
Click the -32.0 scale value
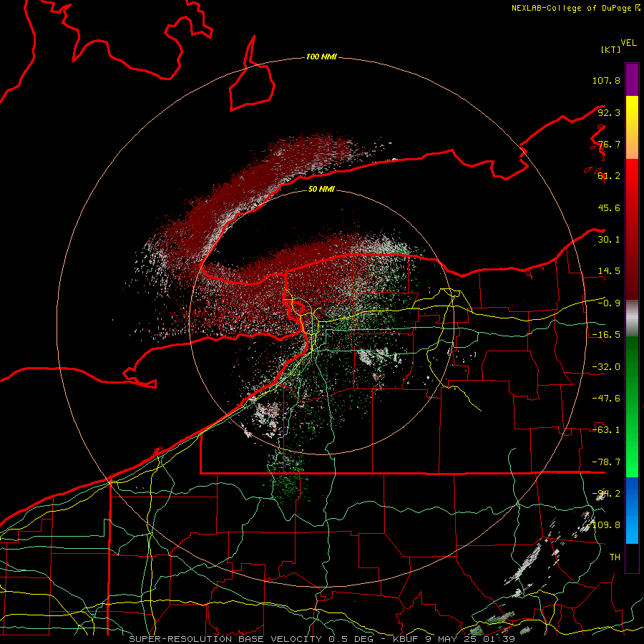[606, 367]
